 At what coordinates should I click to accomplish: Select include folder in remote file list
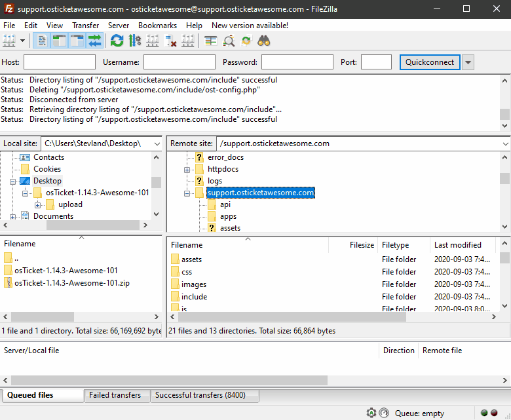[194, 297]
